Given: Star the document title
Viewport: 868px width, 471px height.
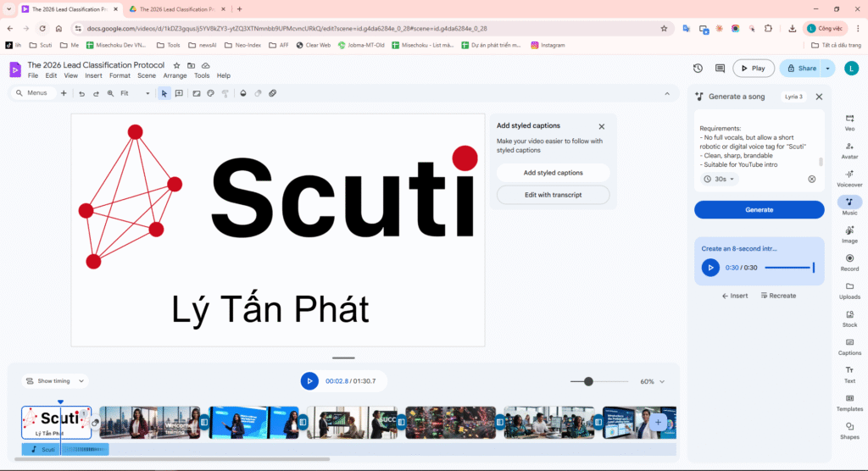Looking at the screenshot, I should pyautogui.click(x=176, y=65).
